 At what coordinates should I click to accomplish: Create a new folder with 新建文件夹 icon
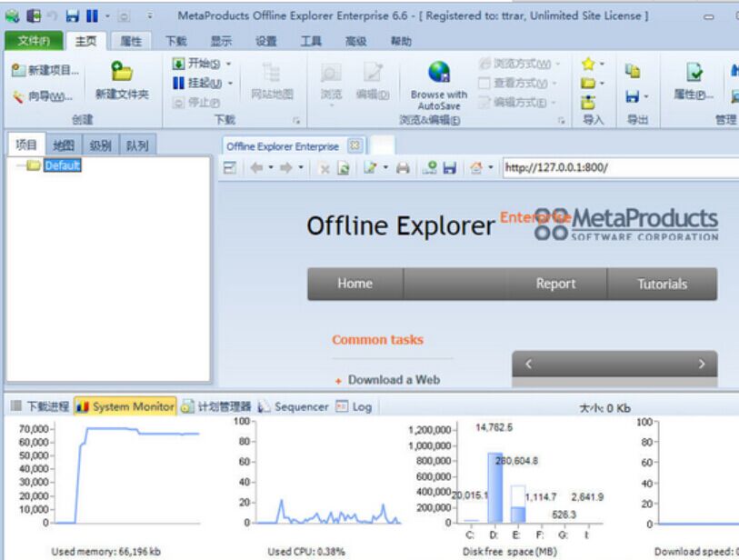pos(122,71)
